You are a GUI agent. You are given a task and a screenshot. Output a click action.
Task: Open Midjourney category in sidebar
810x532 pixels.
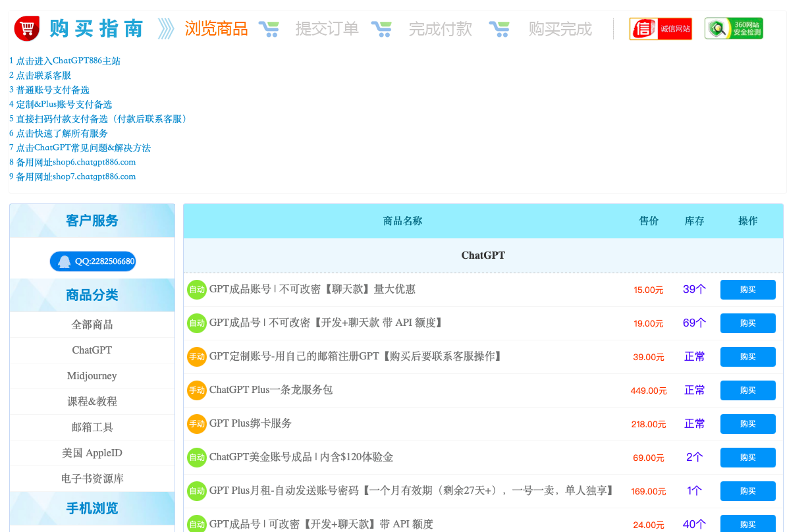tap(92, 375)
